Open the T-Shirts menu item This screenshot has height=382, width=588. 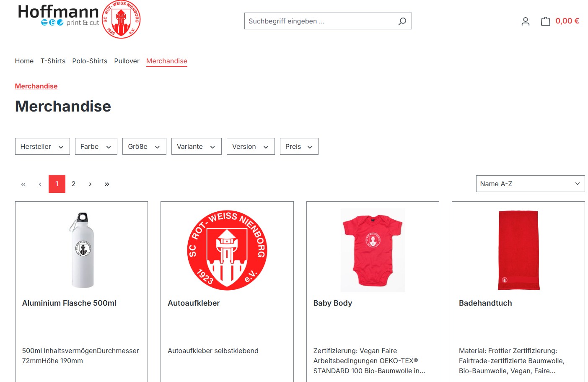pos(53,61)
